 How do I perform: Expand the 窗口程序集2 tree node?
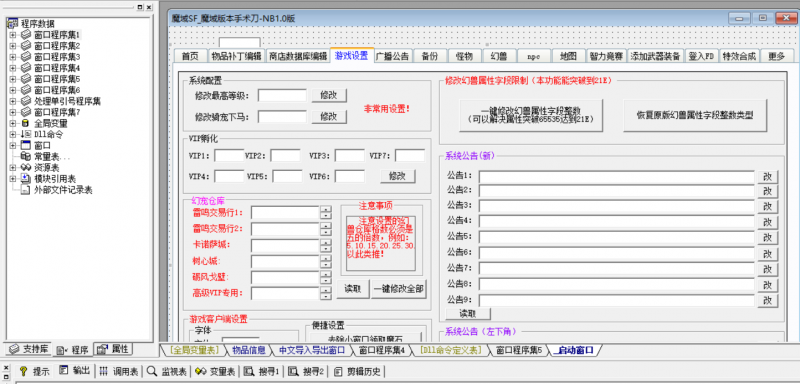tap(12, 46)
